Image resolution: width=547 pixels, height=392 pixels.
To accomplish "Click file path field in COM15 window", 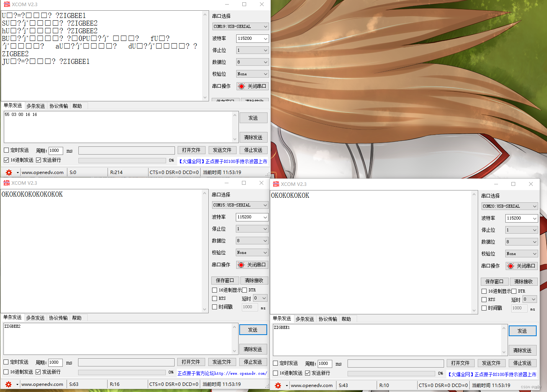I will point(126,362).
